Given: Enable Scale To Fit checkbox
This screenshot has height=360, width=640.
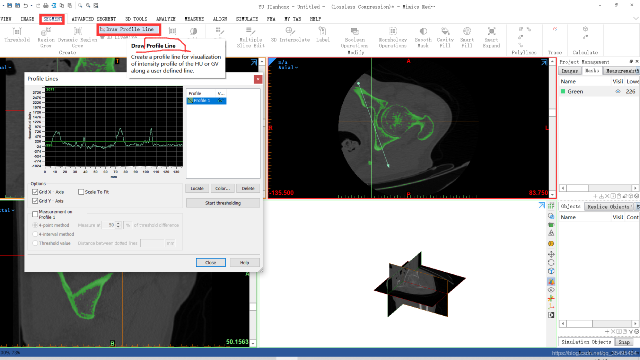Looking at the screenshot, I should coord(81,192).
